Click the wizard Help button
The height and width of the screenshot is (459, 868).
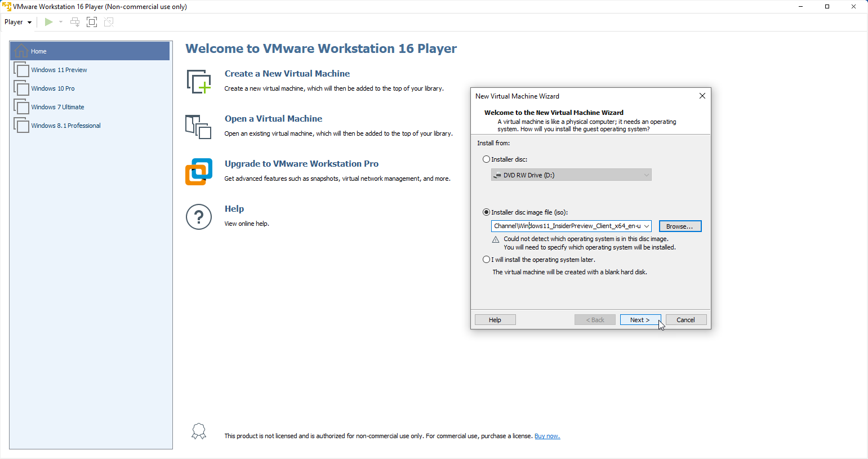pos(495,320)
